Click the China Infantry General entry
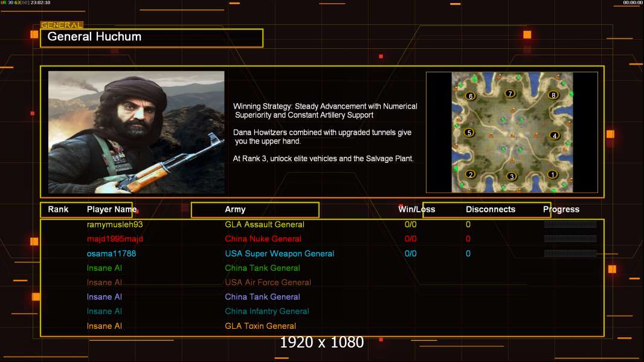Image resolution: width=644 pixels, height=362 pixels. pos(266,311)
